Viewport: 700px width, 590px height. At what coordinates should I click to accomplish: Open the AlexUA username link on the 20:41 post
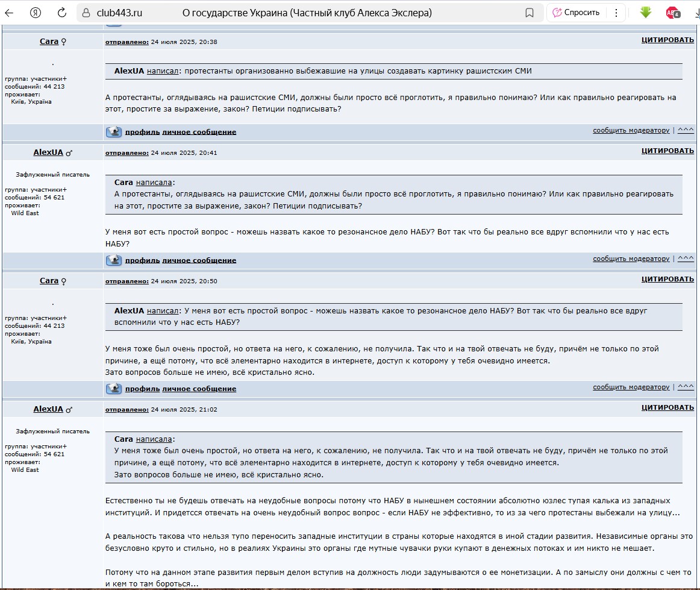pos(48,152)
